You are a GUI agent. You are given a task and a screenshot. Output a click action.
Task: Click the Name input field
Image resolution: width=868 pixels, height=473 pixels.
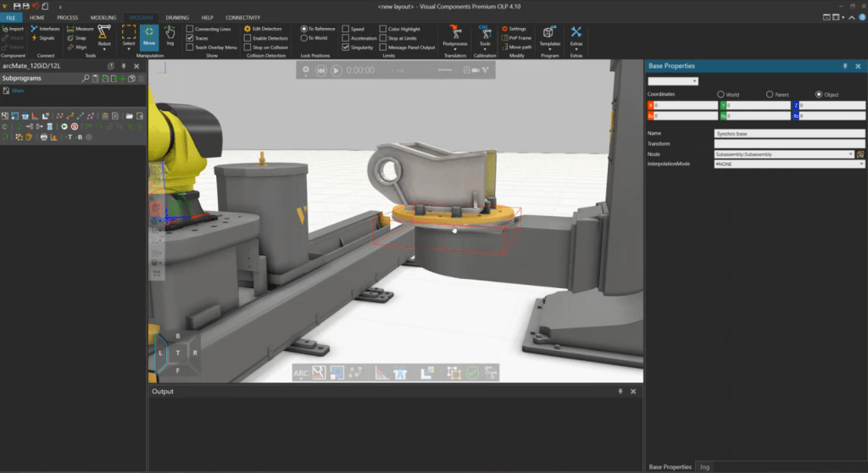pos(789,133)
